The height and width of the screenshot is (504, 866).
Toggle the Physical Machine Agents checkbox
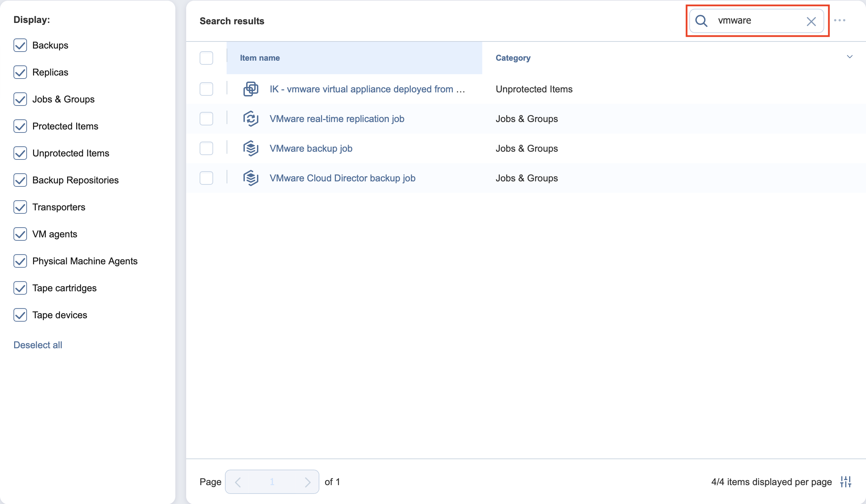pyautogui.click(x=20, y=261)
